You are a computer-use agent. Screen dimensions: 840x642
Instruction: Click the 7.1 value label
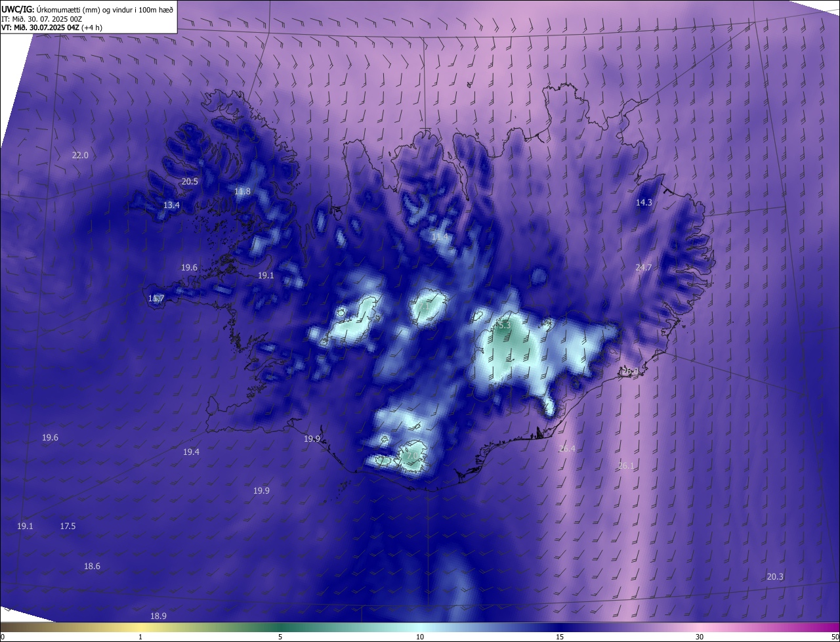pyautogui.click(x=426, y=307)
